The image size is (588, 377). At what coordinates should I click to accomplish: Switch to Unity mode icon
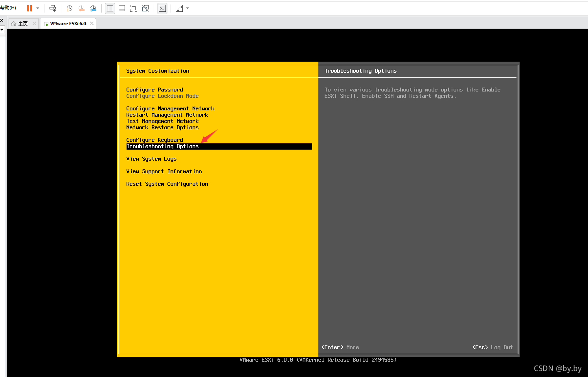145,8
